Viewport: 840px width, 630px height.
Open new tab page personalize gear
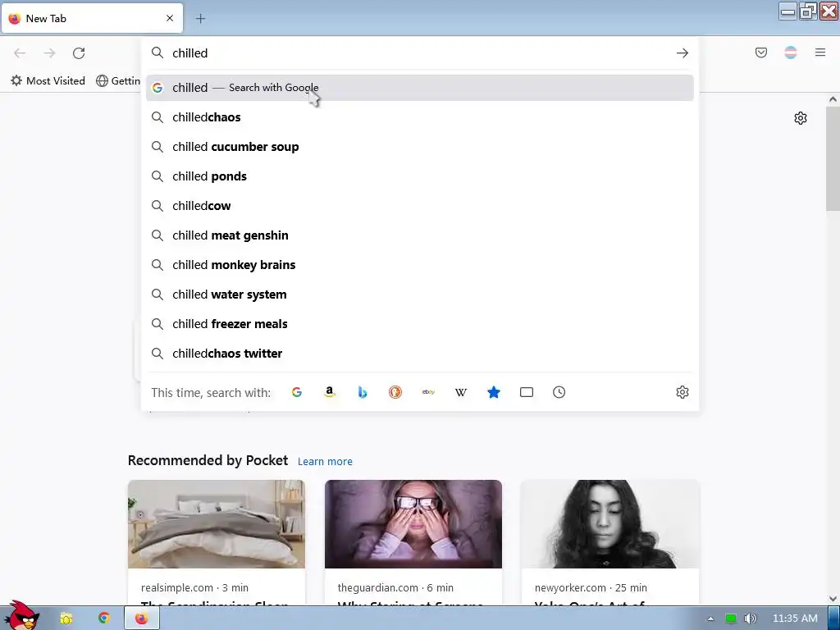pos(801,118)
